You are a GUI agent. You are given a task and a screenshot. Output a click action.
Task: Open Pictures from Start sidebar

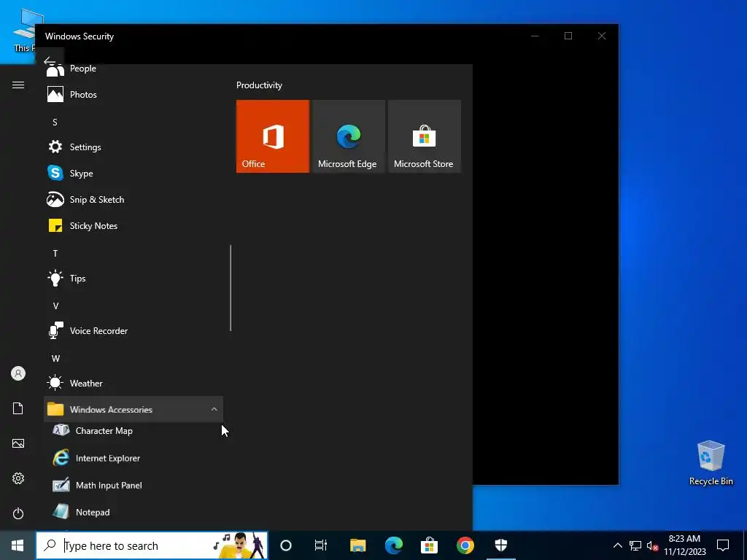[18, 443]
